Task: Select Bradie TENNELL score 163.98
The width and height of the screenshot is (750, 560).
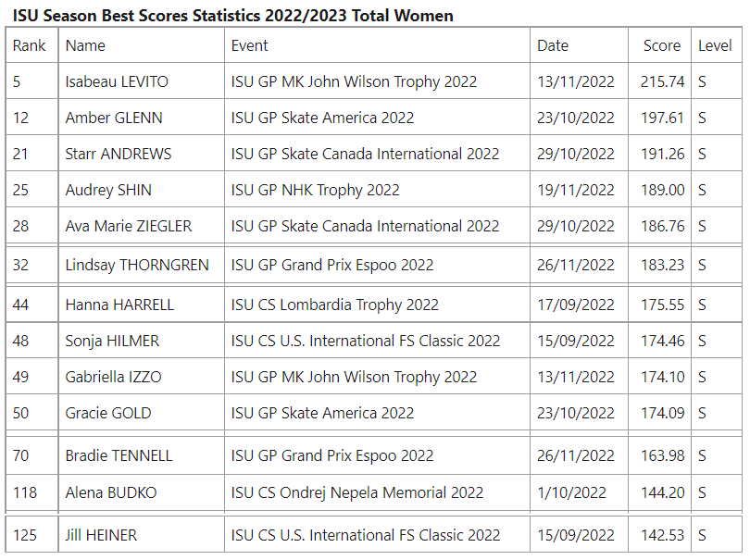Action: 662,455
